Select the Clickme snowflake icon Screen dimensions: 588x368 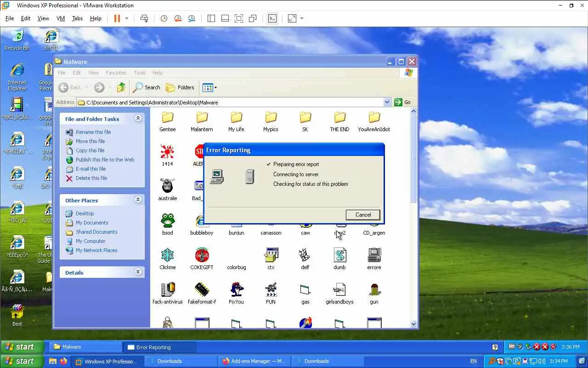click(167, 255)
